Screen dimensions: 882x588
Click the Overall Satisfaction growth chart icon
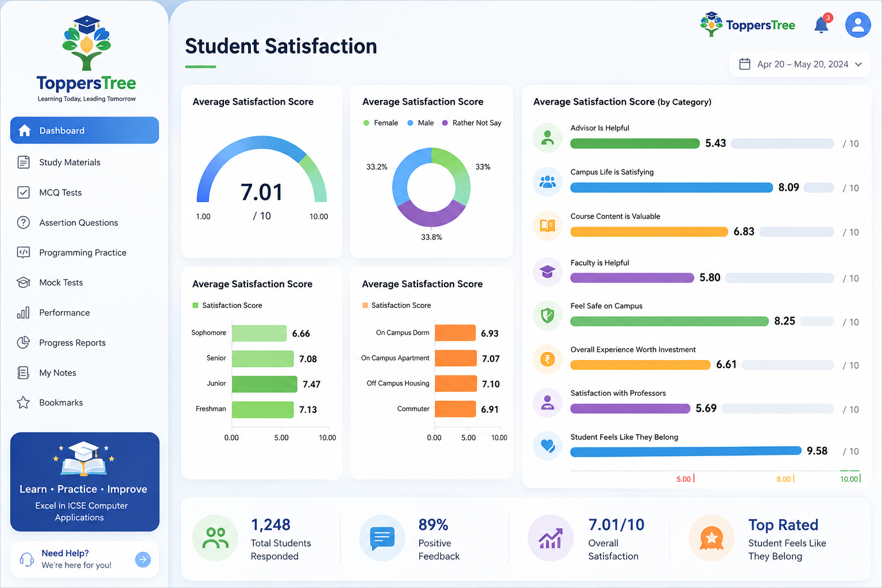(550, 538)
